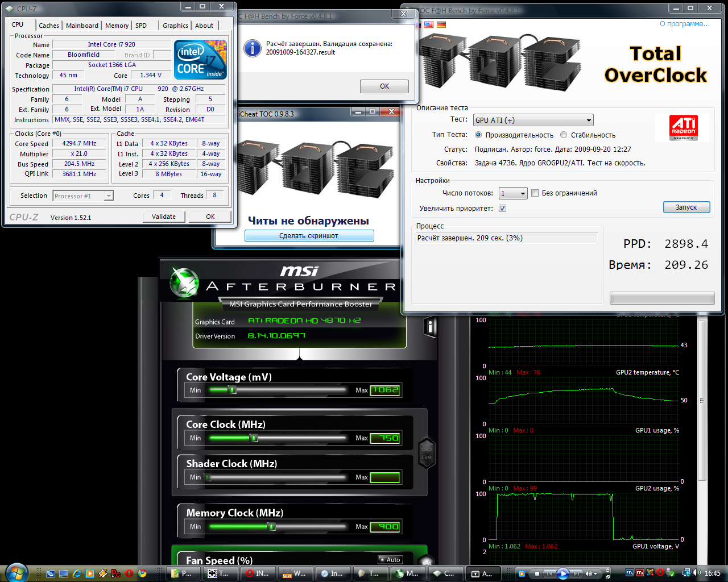Viewport: 728px width, 582px height.
Task: Select the Стабильность radio button
Action: tap(564, 135)
